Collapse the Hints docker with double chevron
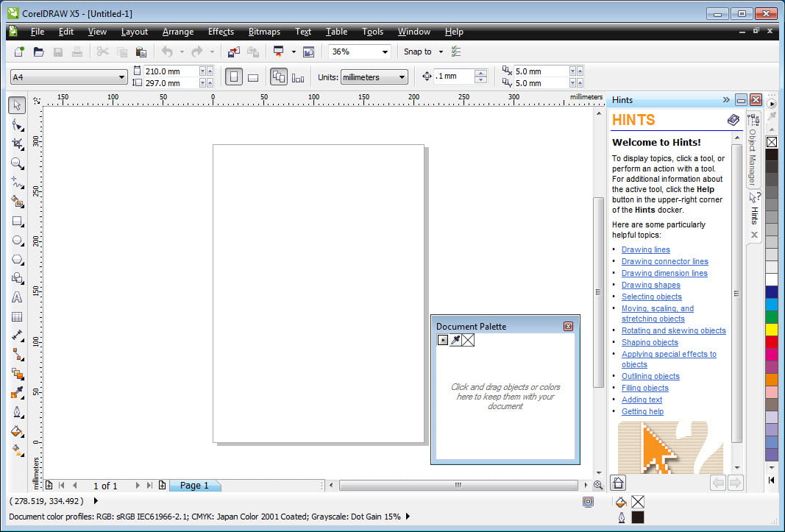Viewport: 785px width, 532px height. point(726,99)
